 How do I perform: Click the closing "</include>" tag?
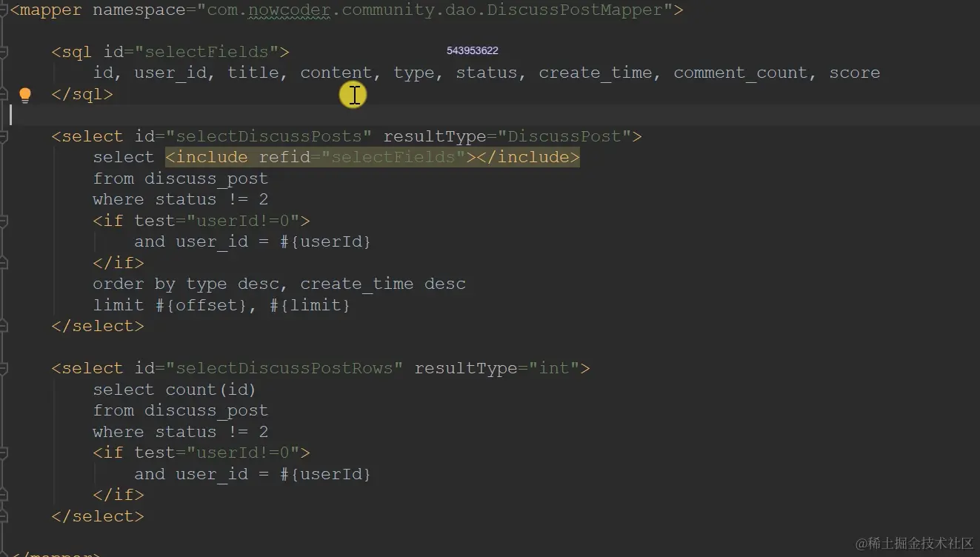tap(527, 157)
